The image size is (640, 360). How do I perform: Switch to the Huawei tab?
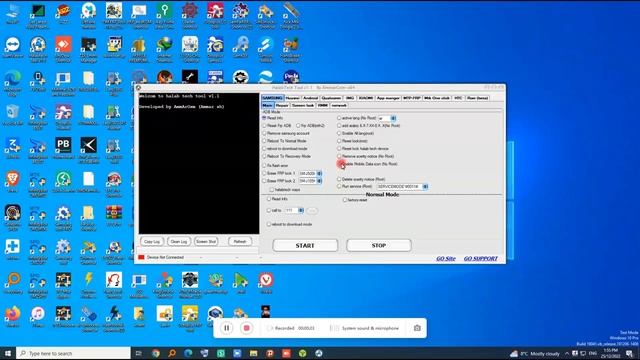(x=292, y=98)
